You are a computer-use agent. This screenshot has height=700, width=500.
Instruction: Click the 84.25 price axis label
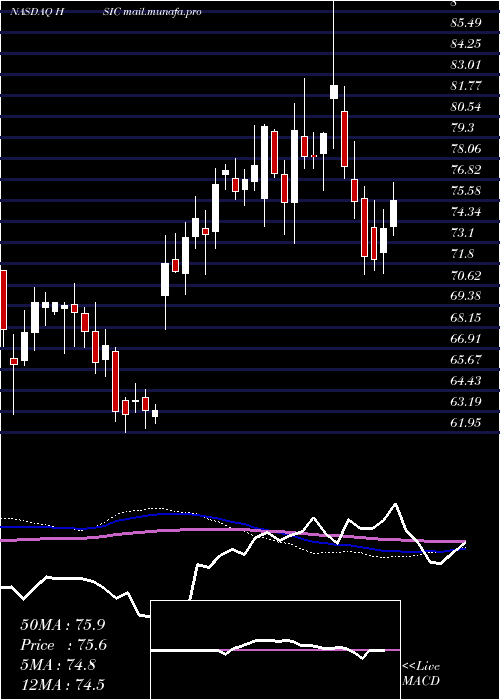pos(466,43)
